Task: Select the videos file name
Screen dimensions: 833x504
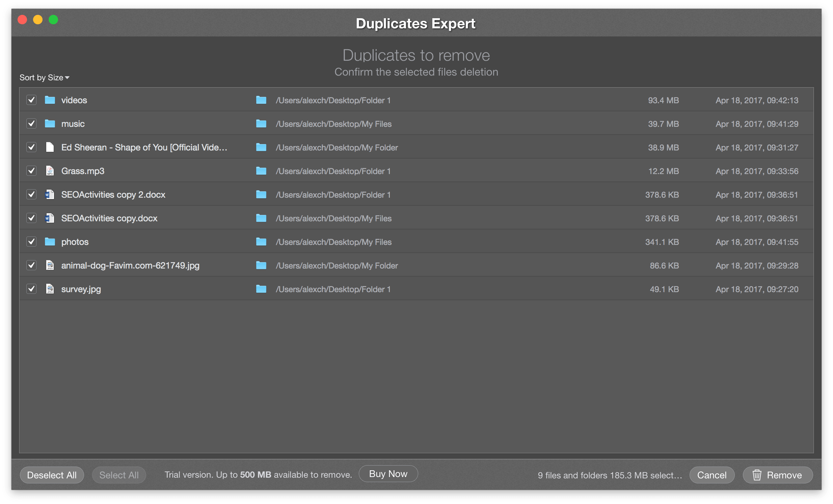Action: pos(74,100)
